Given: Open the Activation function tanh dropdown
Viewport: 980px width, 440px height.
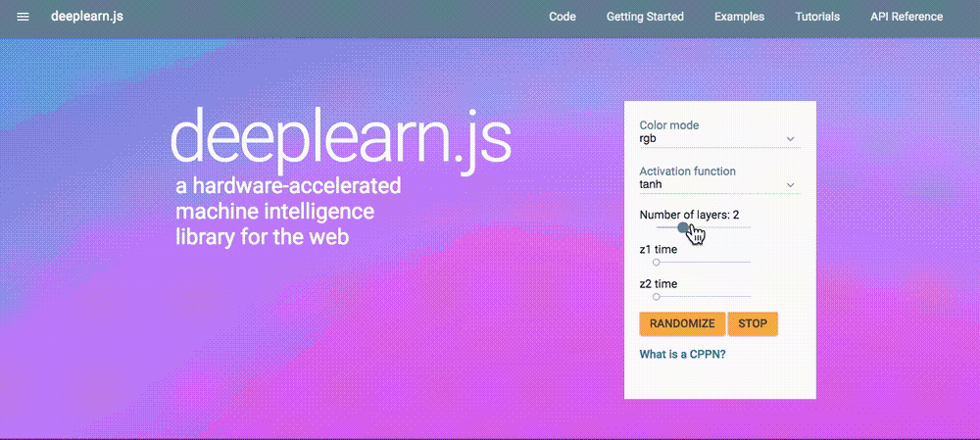Looking at the screenshot, I should click(x=719, y=185).
